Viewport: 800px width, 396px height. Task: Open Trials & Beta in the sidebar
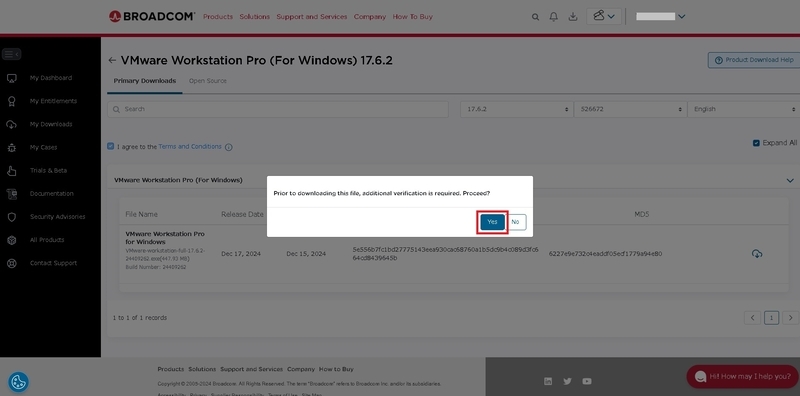[48, 170]
